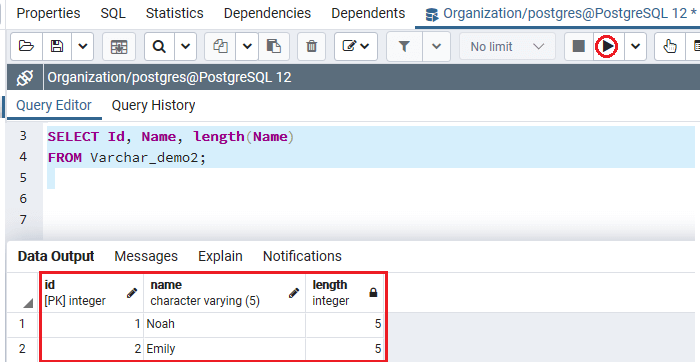Expand the execute options dropdown arrow

tap(635, 46)
